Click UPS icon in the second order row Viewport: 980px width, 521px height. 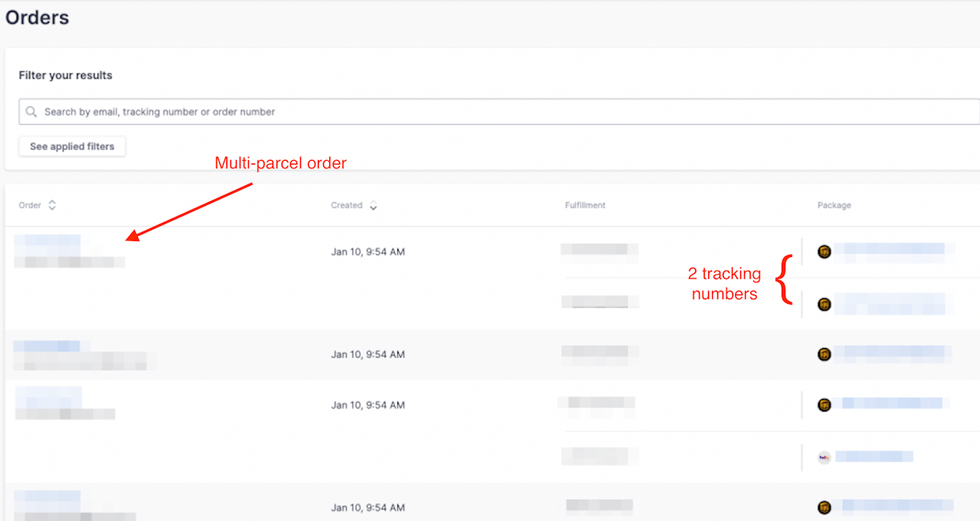pyautogui.click(x=824, y=354)
